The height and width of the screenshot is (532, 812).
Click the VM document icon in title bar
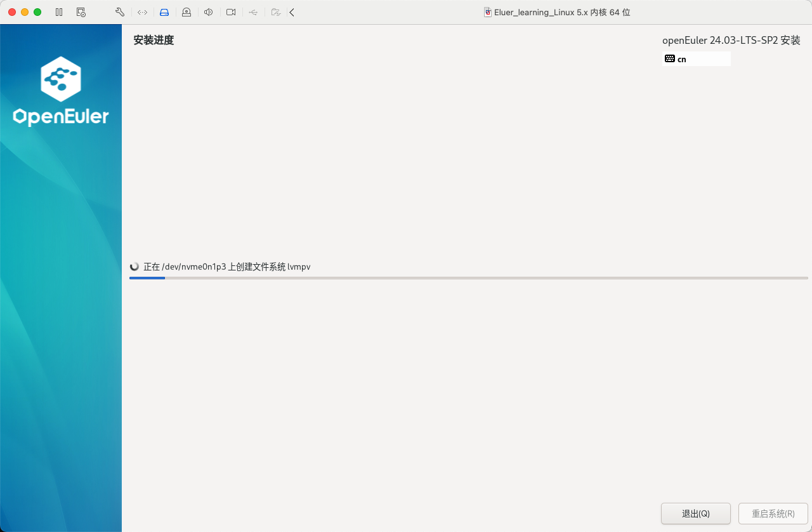pos(487,12)
